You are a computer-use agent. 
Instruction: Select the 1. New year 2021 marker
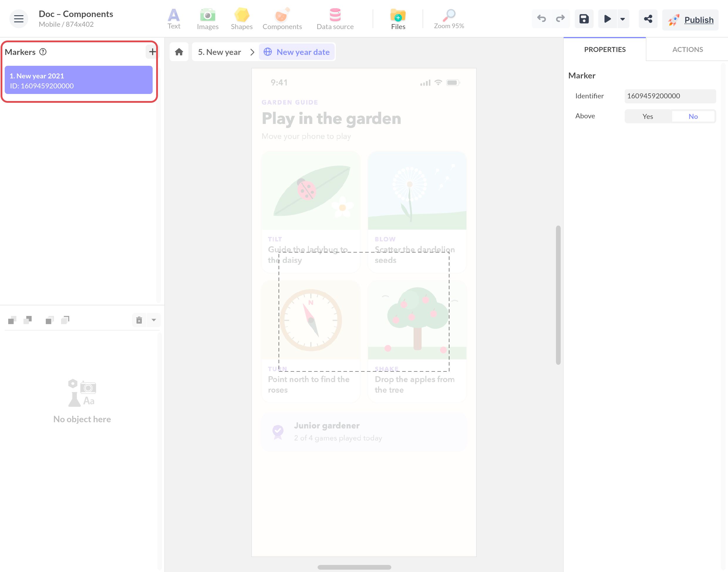79,80
